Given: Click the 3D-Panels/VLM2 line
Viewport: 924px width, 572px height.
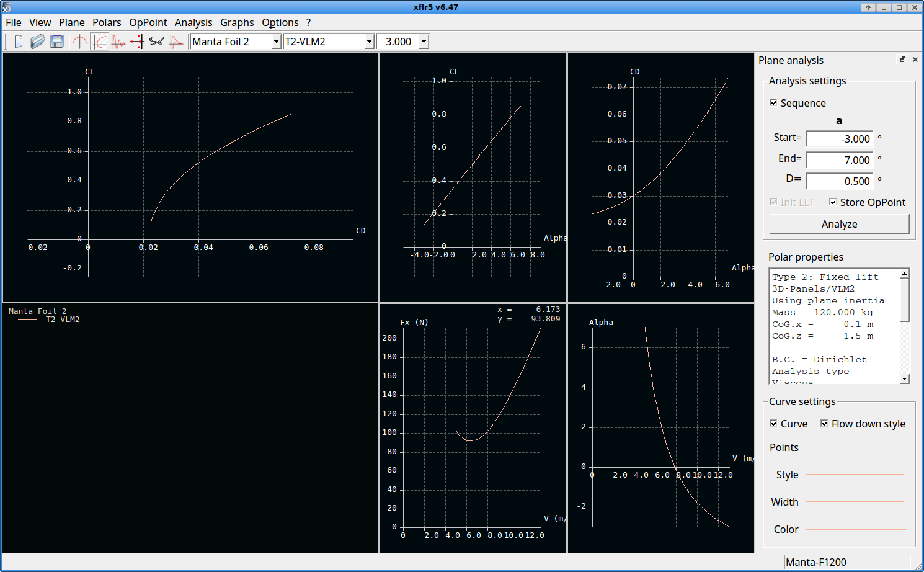Looking at the screenshot, I should [813, 289].
